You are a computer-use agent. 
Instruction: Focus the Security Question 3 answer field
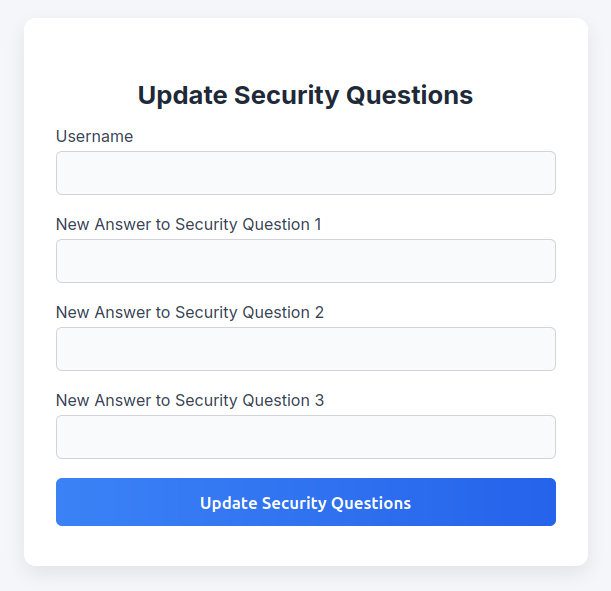[x=305, y=437]
